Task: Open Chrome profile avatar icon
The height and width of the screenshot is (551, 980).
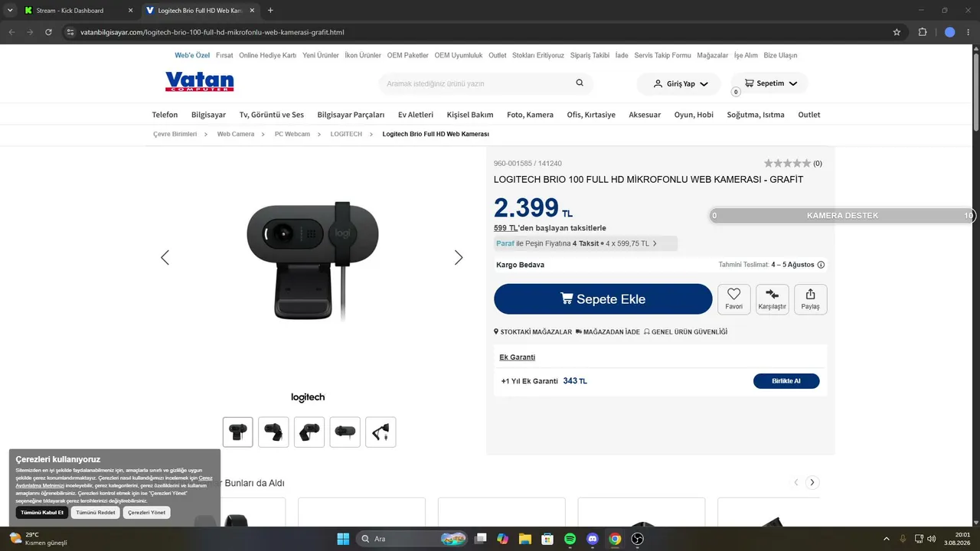Action: coord(950,32)
